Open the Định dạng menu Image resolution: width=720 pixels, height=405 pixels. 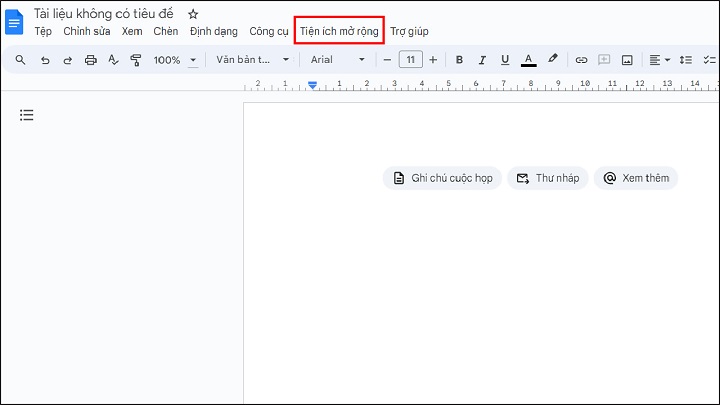(213, 31)
